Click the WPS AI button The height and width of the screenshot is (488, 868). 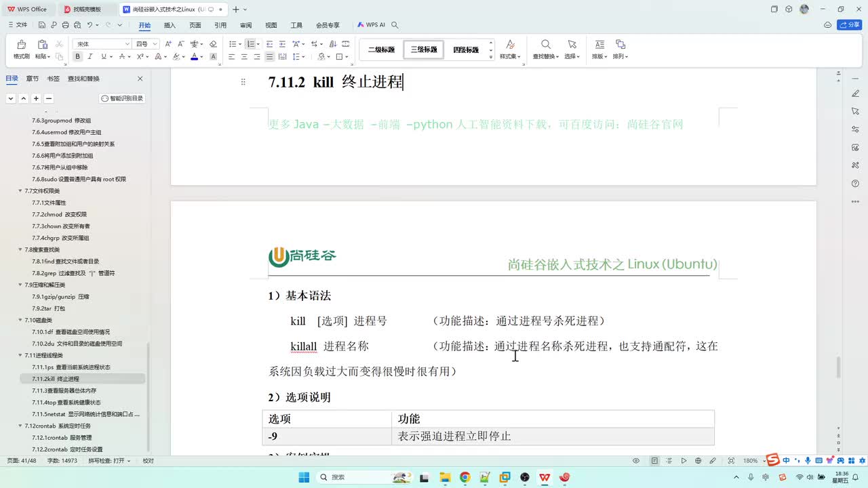point(372,25)
